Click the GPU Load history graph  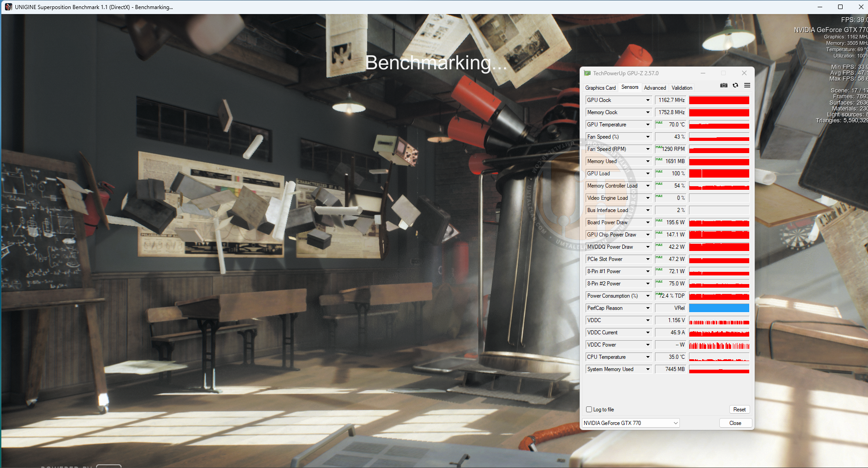pos(719,174)
